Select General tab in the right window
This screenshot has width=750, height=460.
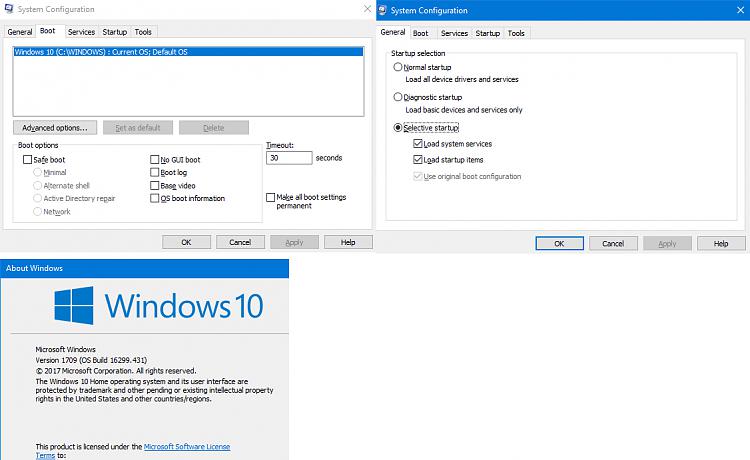[x=393, y=32]
